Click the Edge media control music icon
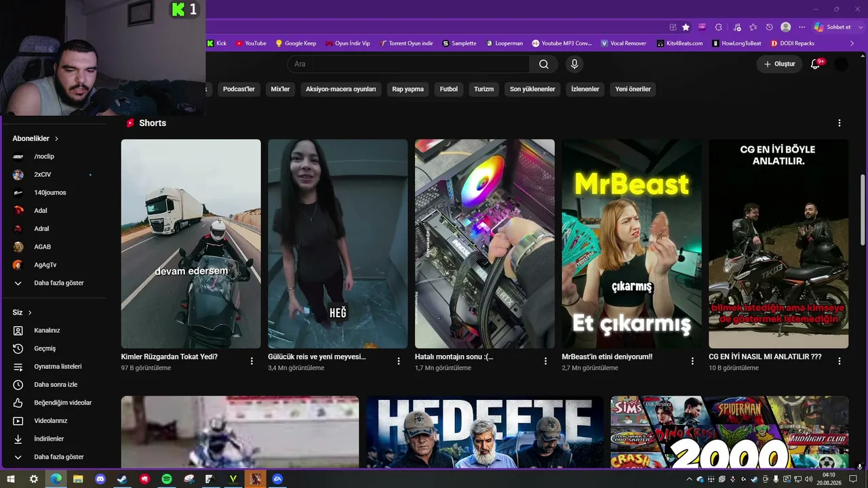 [736, 27]
